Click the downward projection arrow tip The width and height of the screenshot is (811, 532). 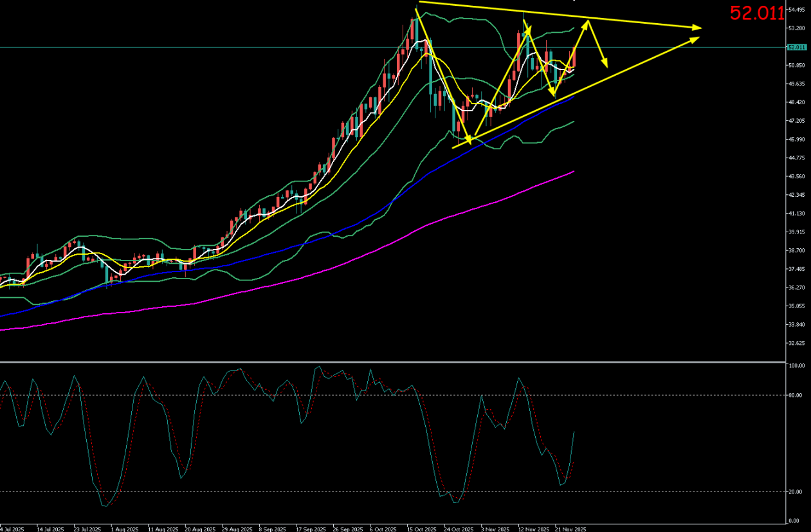[606, 65]
